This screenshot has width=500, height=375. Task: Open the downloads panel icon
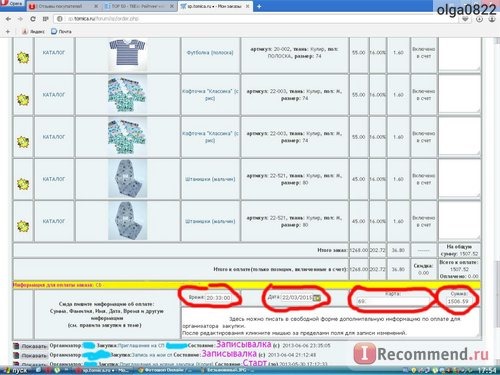click(479, 19)
